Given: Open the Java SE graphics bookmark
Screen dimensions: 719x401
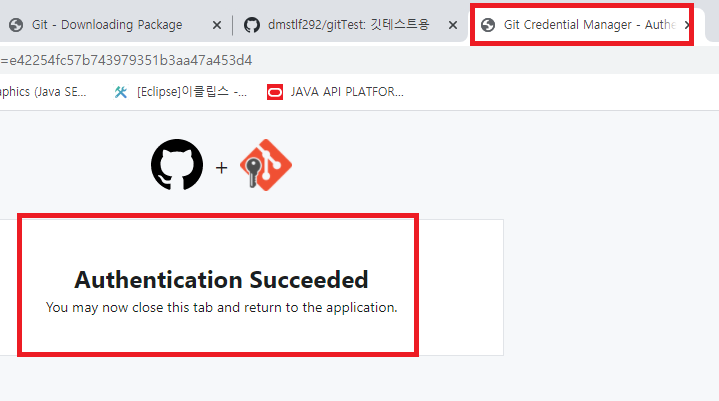Looking at the screenshot, I should pos(43,92).
